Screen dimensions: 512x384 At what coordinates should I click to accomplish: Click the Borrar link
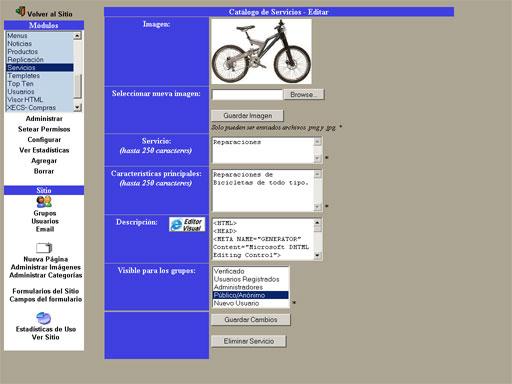44,171
